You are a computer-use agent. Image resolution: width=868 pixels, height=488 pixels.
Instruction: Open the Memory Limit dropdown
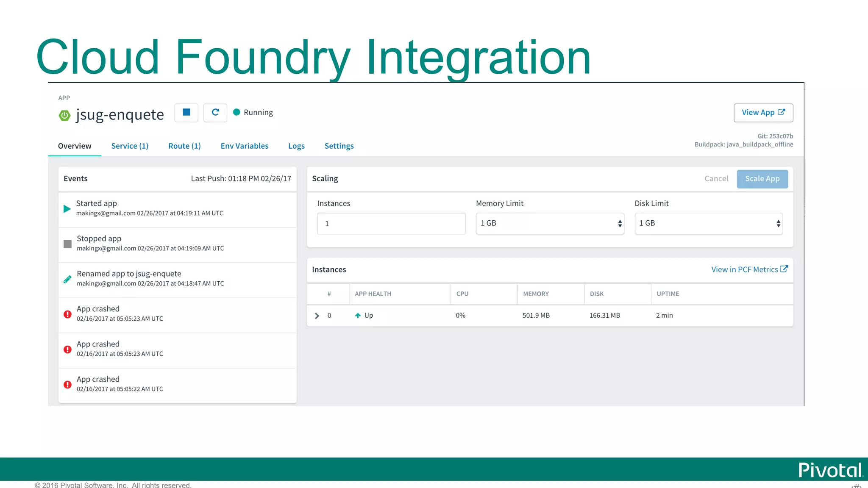(550, 223)
